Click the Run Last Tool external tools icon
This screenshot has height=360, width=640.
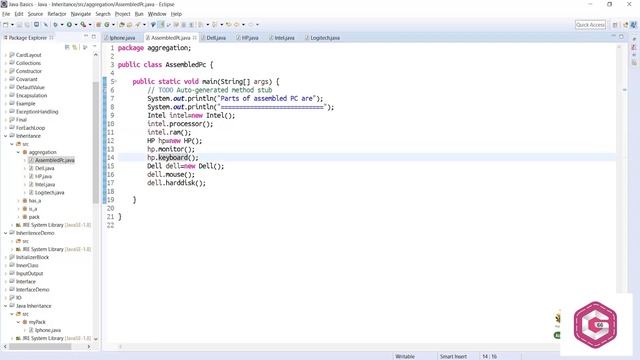(83, 25)
